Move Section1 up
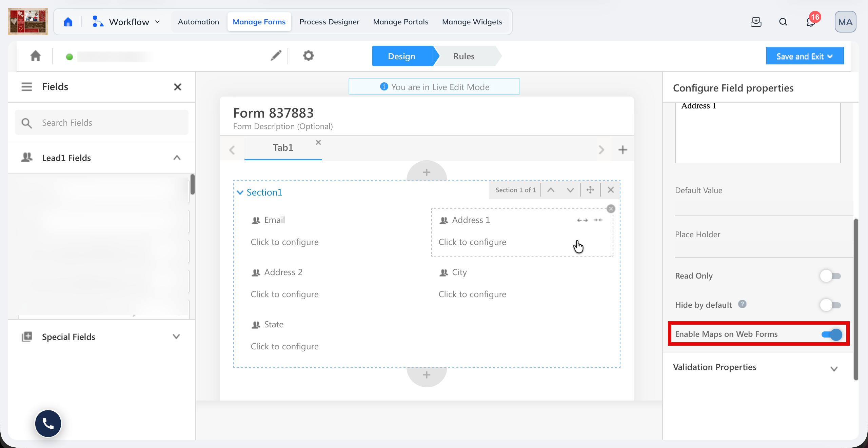The image size is (868, 448). pyautogui.click(x=551, y=190)
